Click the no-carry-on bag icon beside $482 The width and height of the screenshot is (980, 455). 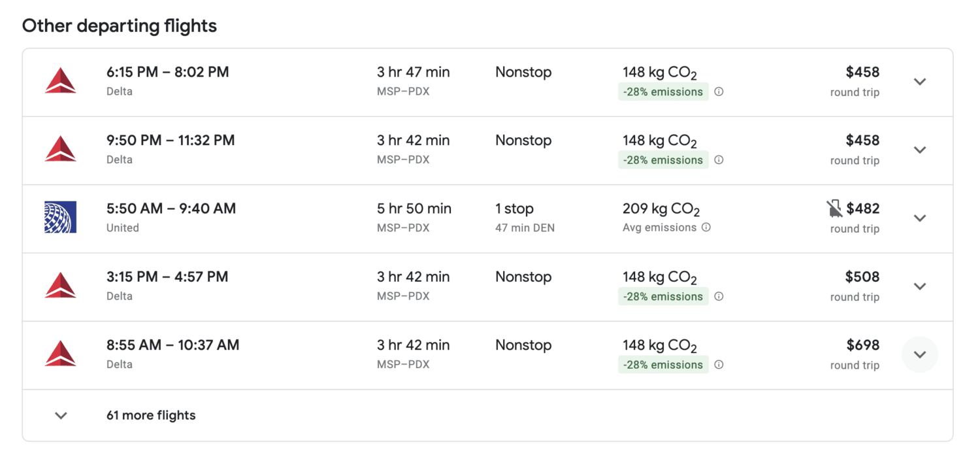coord(834,209)
